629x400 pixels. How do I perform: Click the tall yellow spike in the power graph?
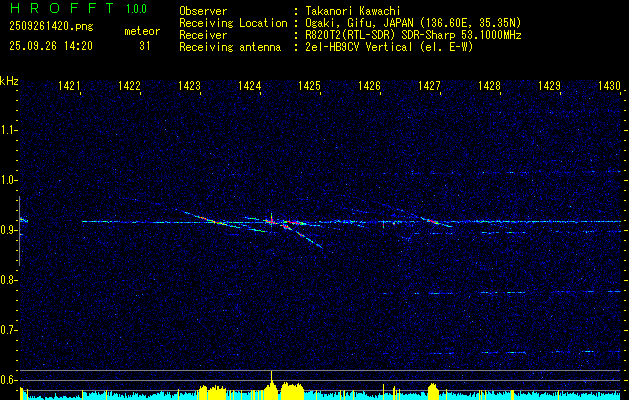pos(272,381)
